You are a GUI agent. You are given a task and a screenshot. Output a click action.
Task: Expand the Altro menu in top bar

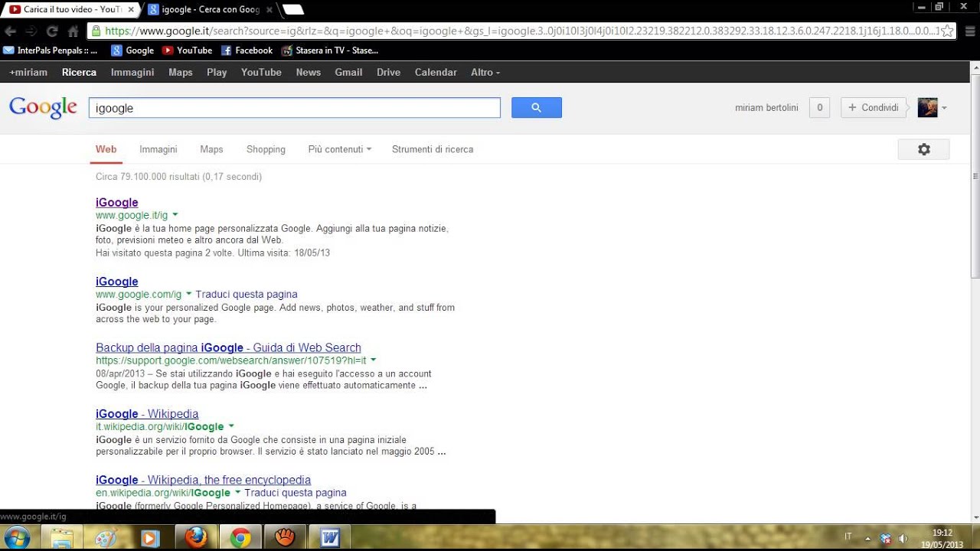(485, 72)
